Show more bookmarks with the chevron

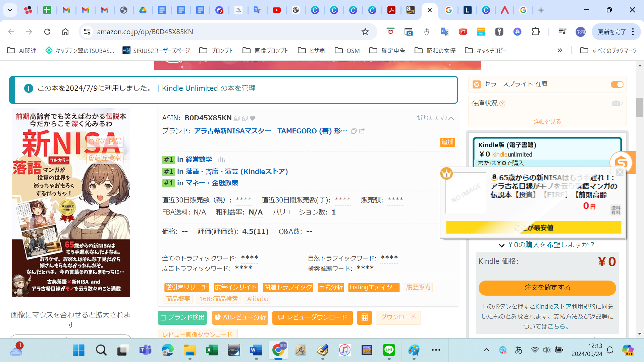pyautogui.click(x=560, y=51)
